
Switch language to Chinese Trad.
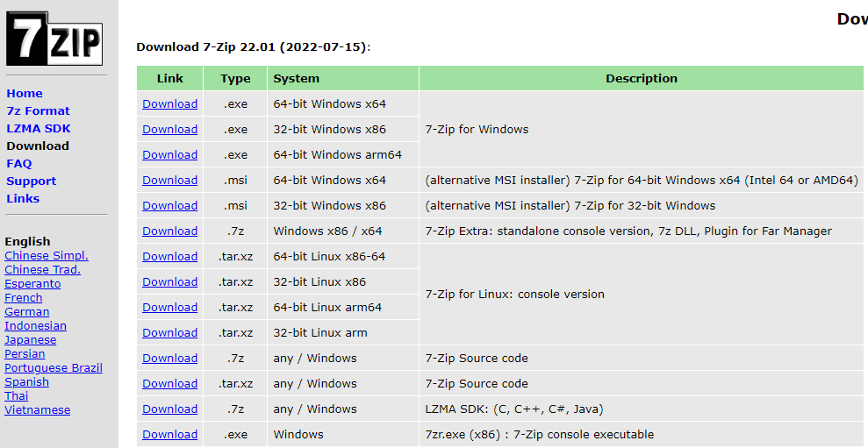coord(43,270)
